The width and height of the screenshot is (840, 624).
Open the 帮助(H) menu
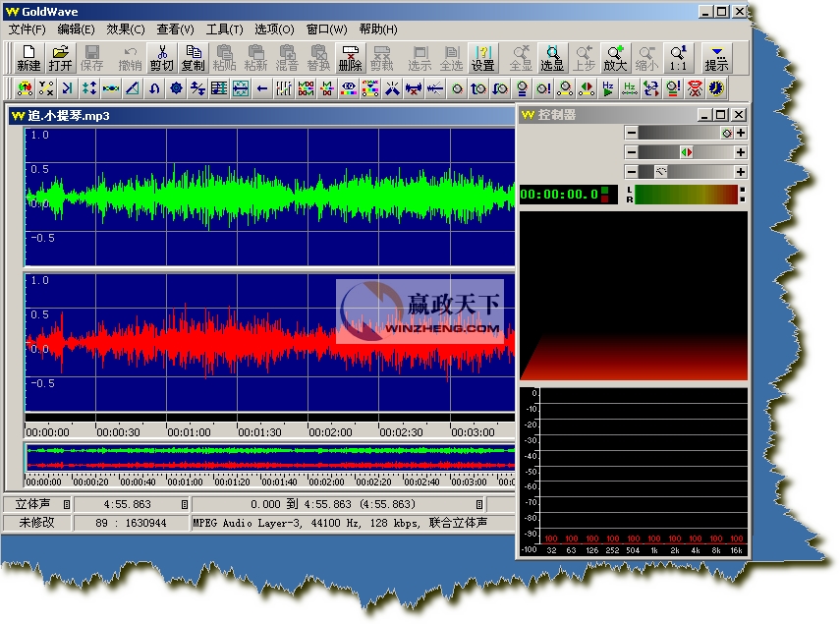(x=378, y=29)
